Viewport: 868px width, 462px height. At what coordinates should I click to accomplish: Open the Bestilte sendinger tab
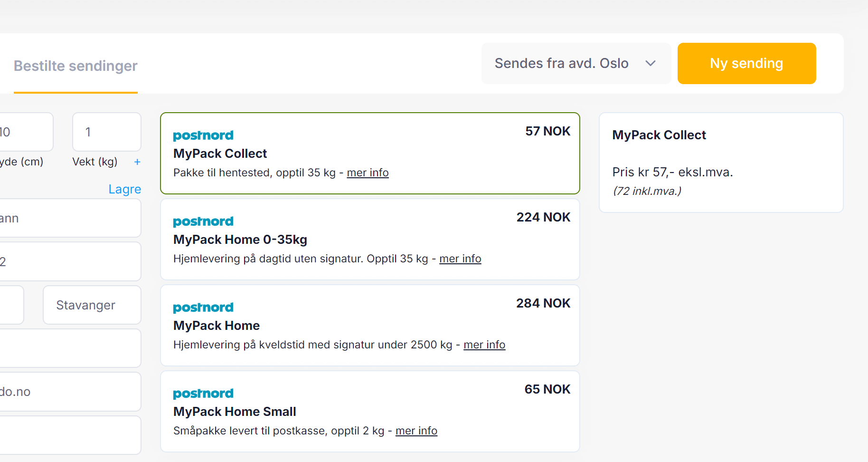(75, 66)
